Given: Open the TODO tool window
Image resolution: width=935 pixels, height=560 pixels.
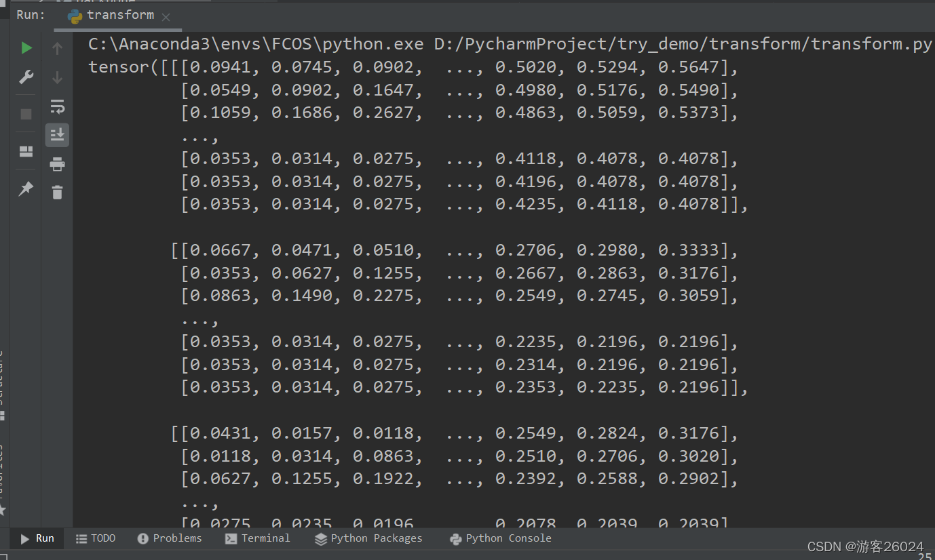Looking at the screenshot, I should [x=96, y=538].
